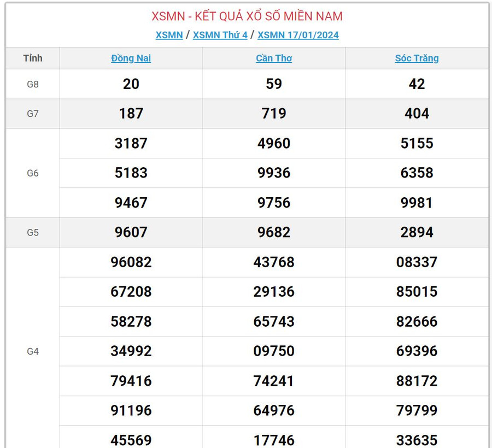492x448 pixels.
Task: Select the G5 result 2894
Action: [x=417, y=232]
